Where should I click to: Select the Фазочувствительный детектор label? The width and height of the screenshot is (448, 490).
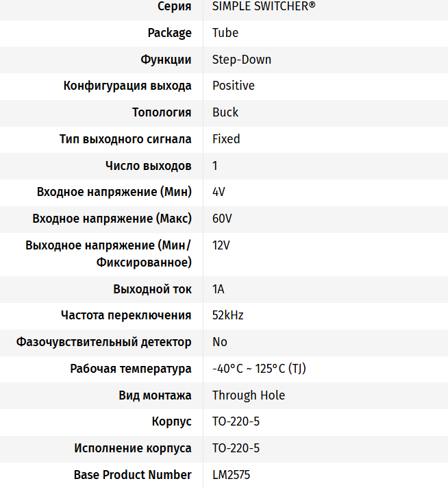coord(104,342)
